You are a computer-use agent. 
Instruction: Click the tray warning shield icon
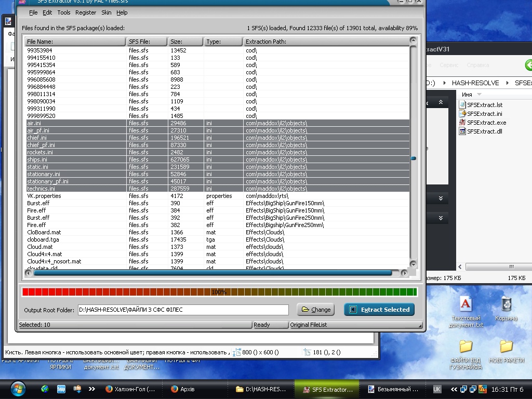(x=482, y=389)
